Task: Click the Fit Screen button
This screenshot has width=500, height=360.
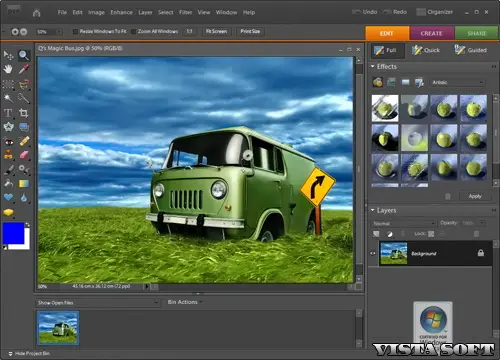Action: click(216, 32)
